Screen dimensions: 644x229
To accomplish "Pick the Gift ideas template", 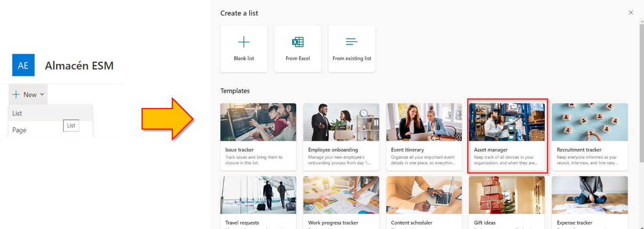I will point(507,203).
